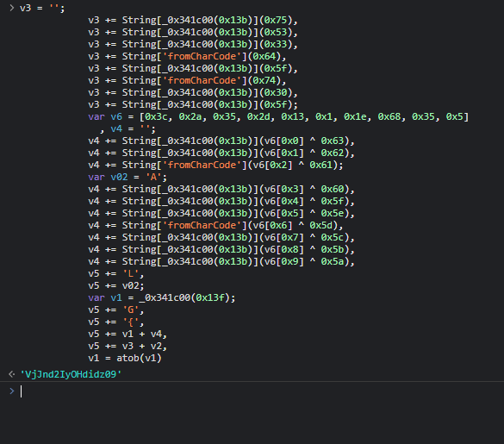This screenshot has width=504, height=444.
Task: Click the v4 line with 'v6[0x3] ^ 0x60'
Action: (x=221, y=189)
